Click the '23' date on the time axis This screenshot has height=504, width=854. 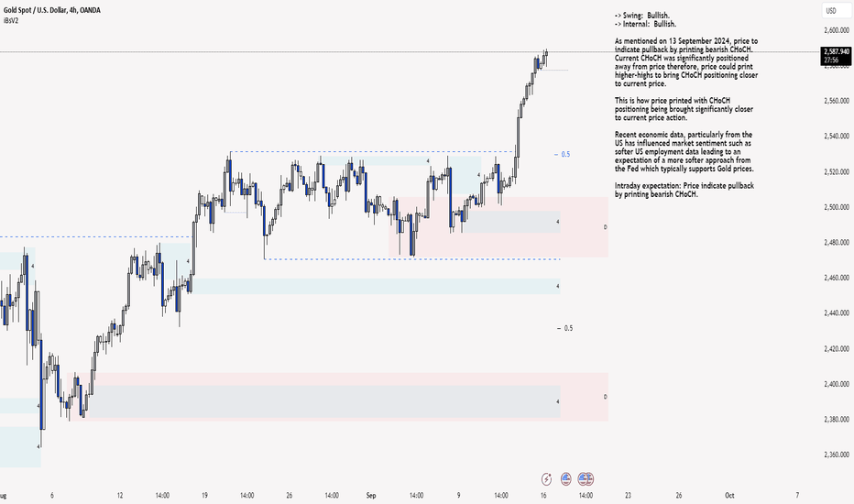628,495
